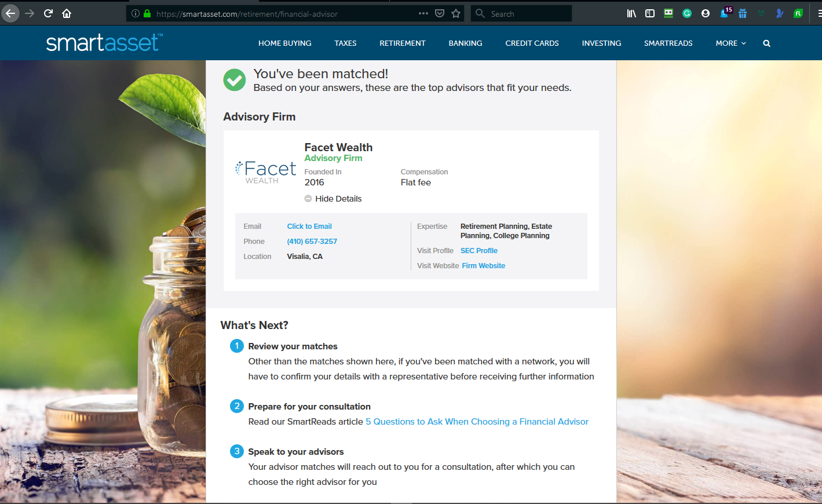Open SmartAsset site search magnifier
This screenshot has height=504, width=822.
(x=766, y=43)
